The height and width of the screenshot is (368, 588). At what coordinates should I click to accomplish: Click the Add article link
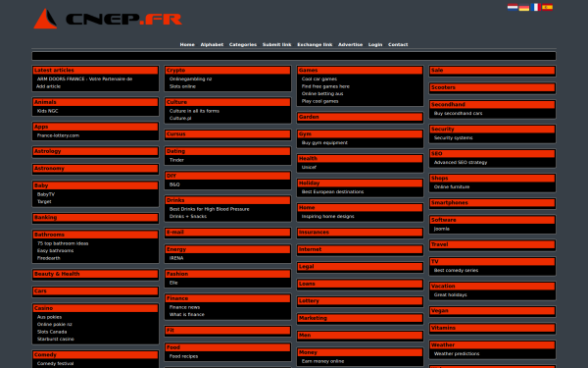(x=48, y=86)
